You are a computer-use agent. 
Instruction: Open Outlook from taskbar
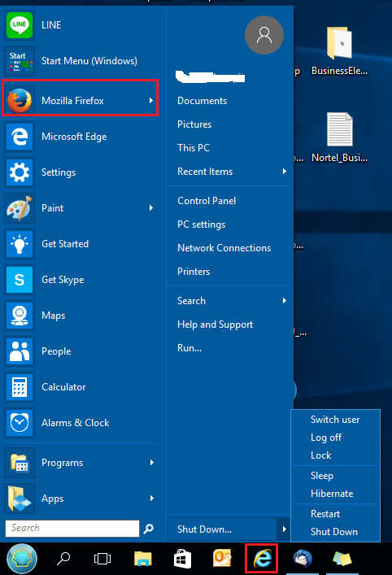222,558
